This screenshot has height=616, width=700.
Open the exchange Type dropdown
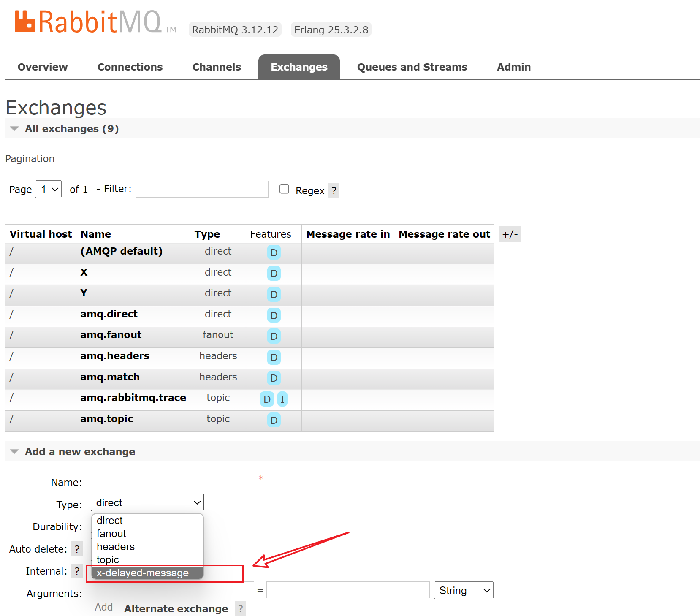tap(147, 502)
